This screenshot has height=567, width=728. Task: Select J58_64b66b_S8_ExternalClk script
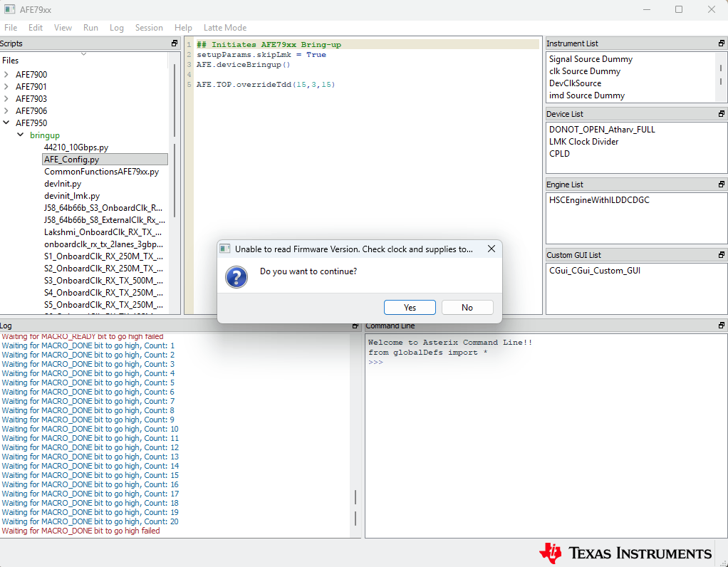(x=105, y=220)
